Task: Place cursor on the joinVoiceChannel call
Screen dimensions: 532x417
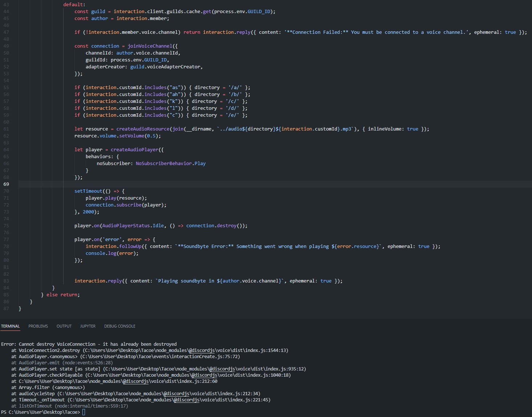Action: coord(150,46)
